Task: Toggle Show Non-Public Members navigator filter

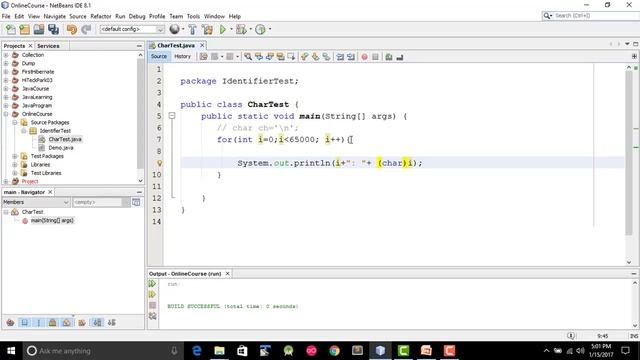Action: (53, 322)
